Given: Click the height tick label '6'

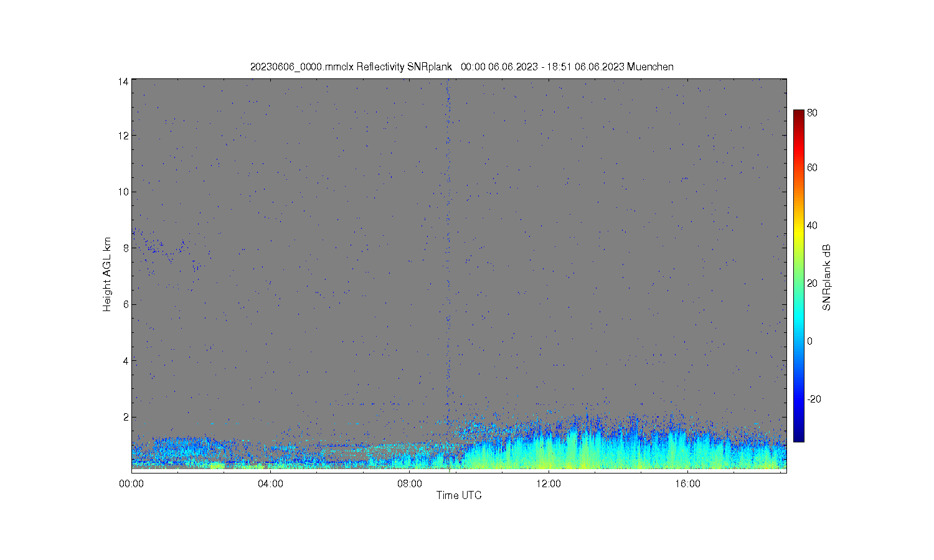Looking at the screenshot, I should 126,304.
